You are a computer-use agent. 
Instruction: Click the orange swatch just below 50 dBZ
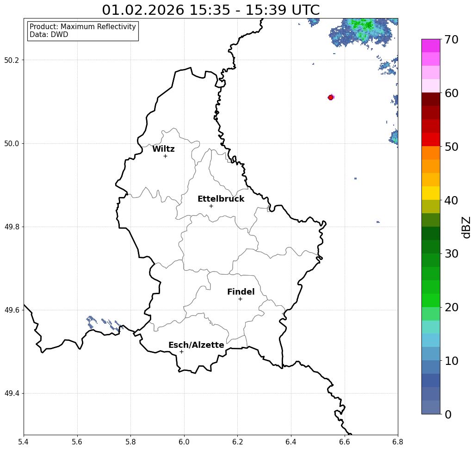pyautogui.click(x=431, y=153)
